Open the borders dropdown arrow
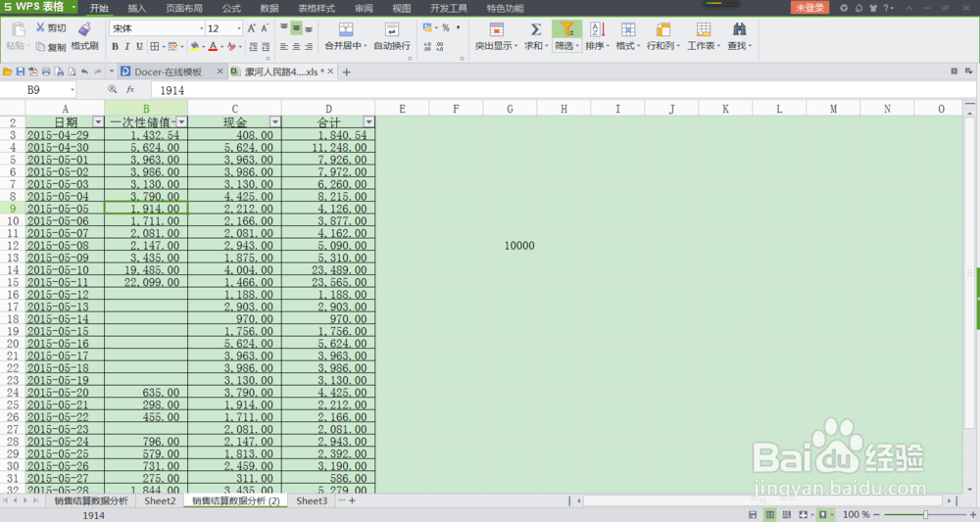The image size is (980, 522). (x=164, y=47)
